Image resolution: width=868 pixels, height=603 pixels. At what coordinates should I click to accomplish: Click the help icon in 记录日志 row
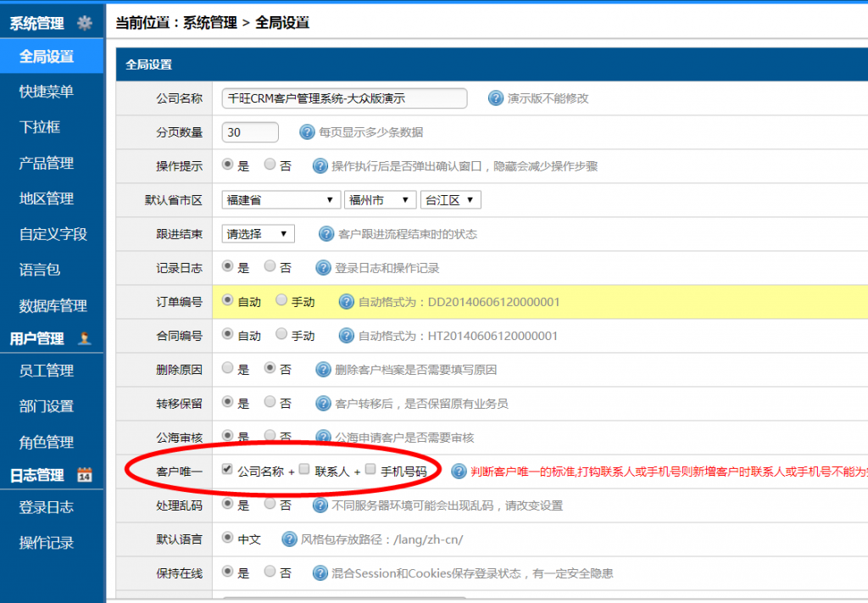pos(323,268)
